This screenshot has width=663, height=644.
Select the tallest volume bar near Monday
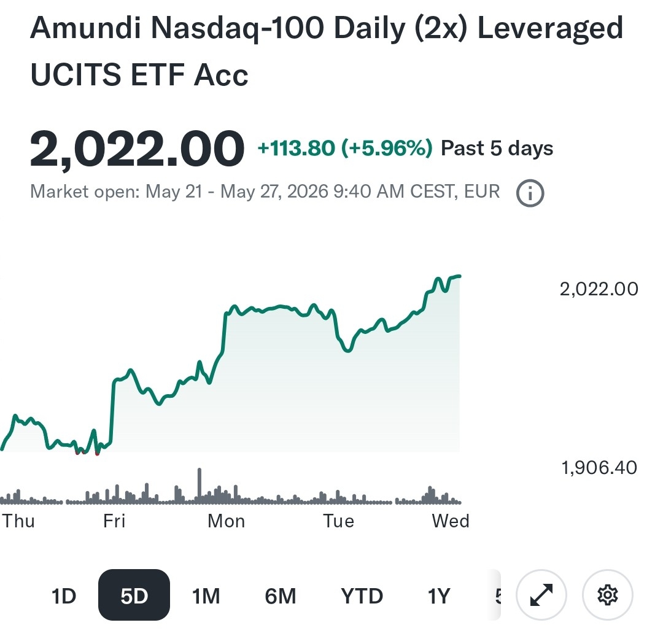tap(199, 486)
